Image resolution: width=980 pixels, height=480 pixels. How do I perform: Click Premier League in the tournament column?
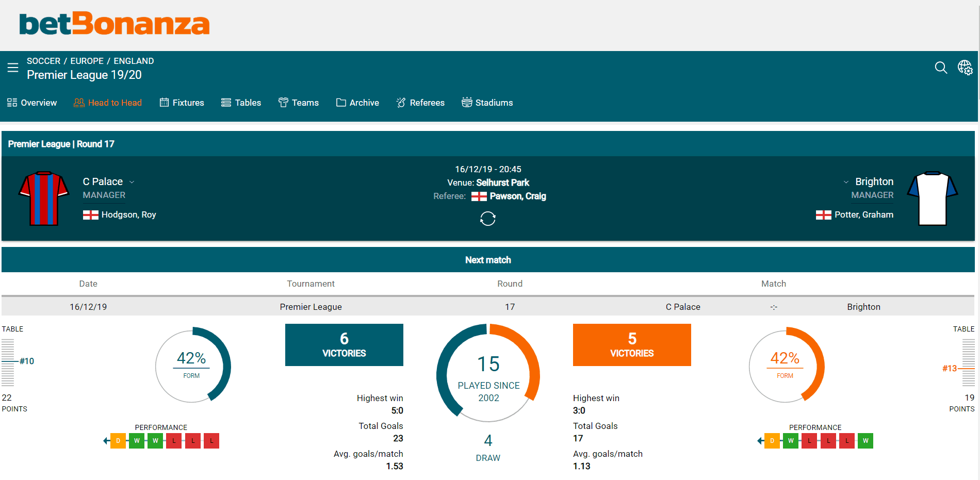pos(311,307)
